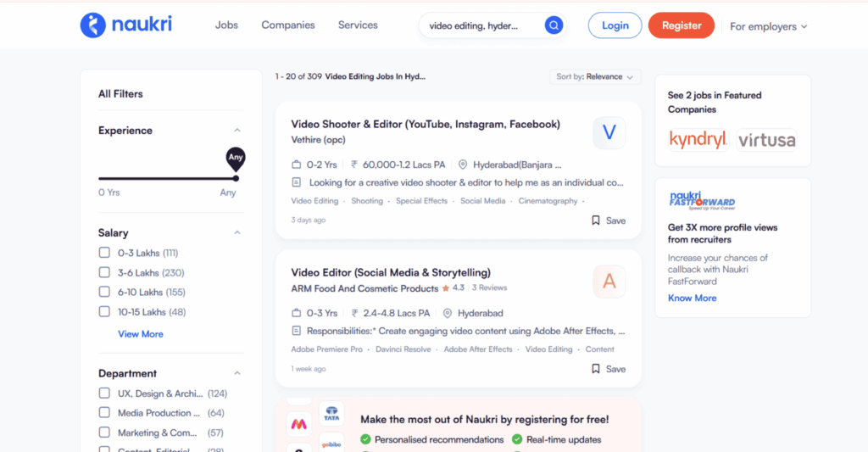868x452 pixels.
Task: Click the Vethire company logo V
Action: pos(609,132)
